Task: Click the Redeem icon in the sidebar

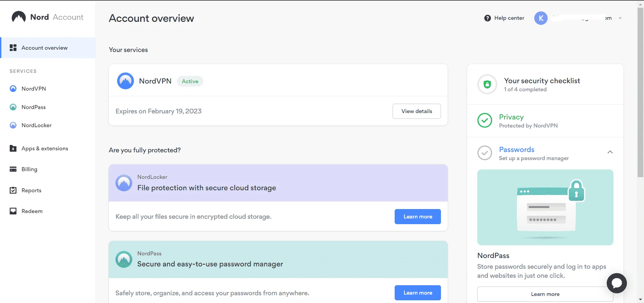Action: pyautogui.click(x=13, y=211)
